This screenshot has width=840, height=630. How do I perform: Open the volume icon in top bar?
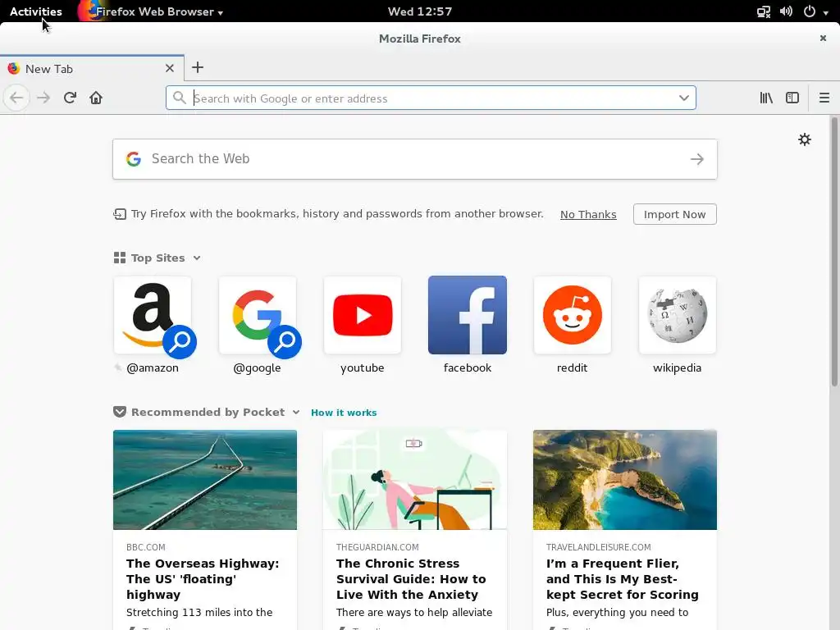tap(787, 11)
